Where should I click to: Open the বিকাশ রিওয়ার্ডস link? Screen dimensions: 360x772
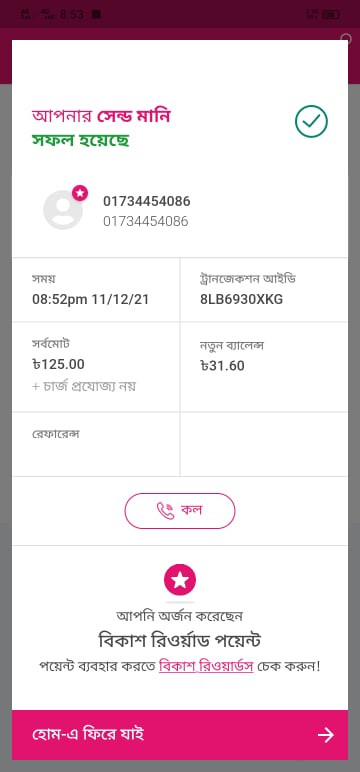click(206, 667)
